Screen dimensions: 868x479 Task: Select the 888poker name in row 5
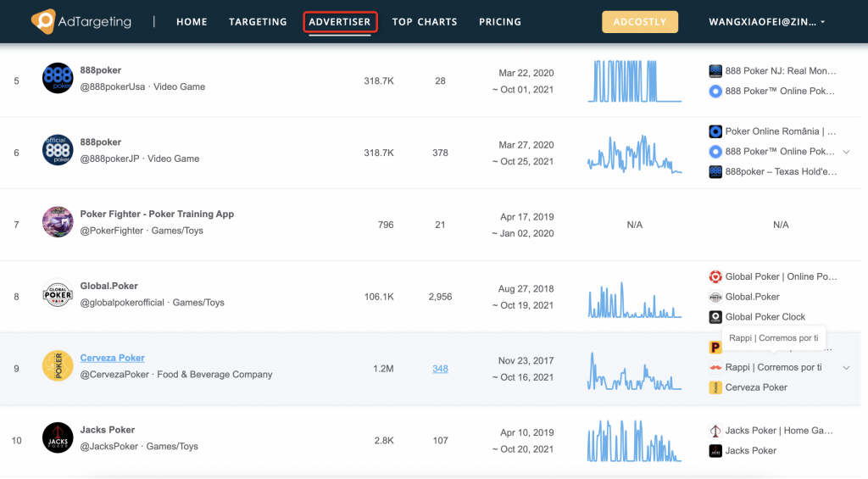point(100,70)
